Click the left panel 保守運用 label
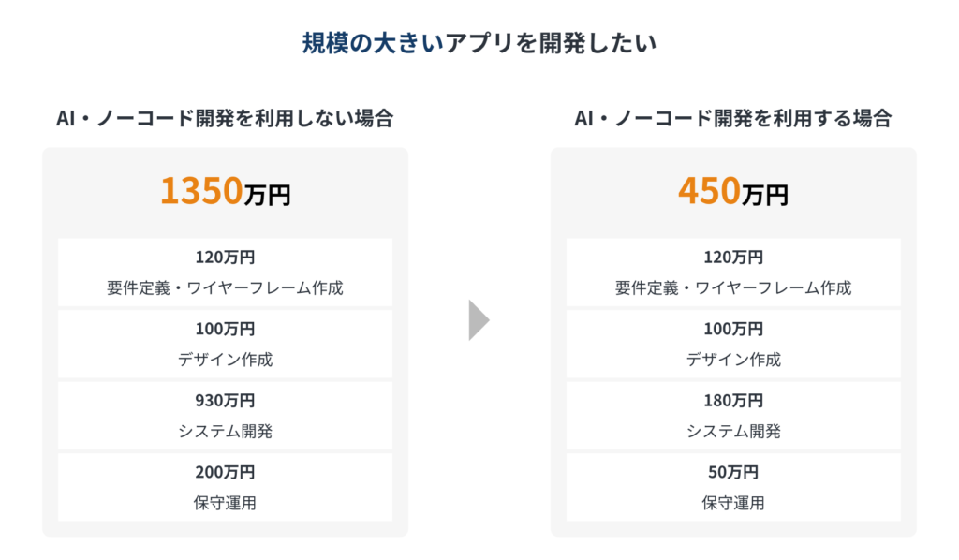 (225, 503)
